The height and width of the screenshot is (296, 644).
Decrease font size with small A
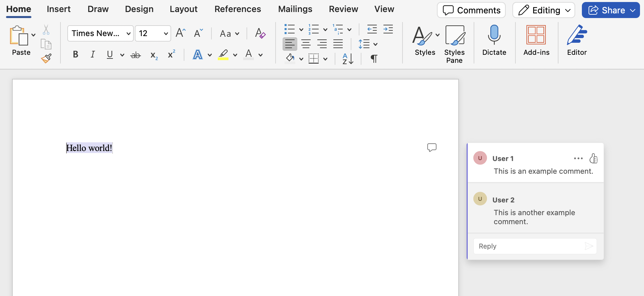(x=198, y=33)
